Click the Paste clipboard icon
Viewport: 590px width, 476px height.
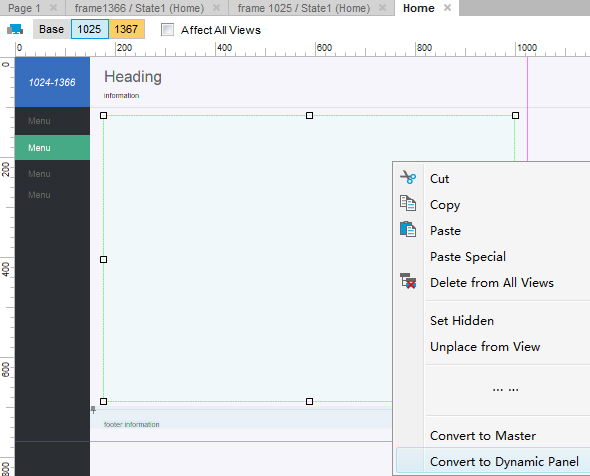click(408, 229)
